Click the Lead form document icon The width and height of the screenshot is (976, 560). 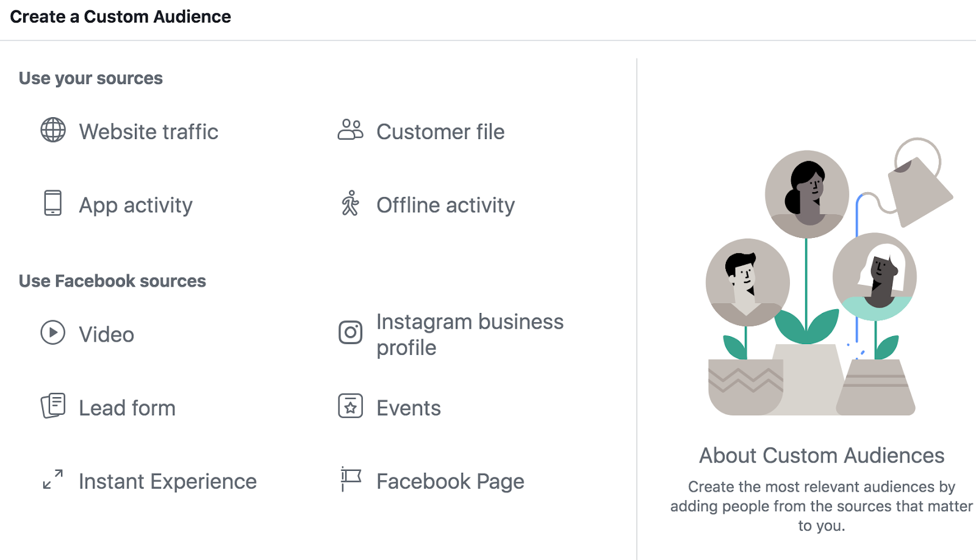pos(53,406)
